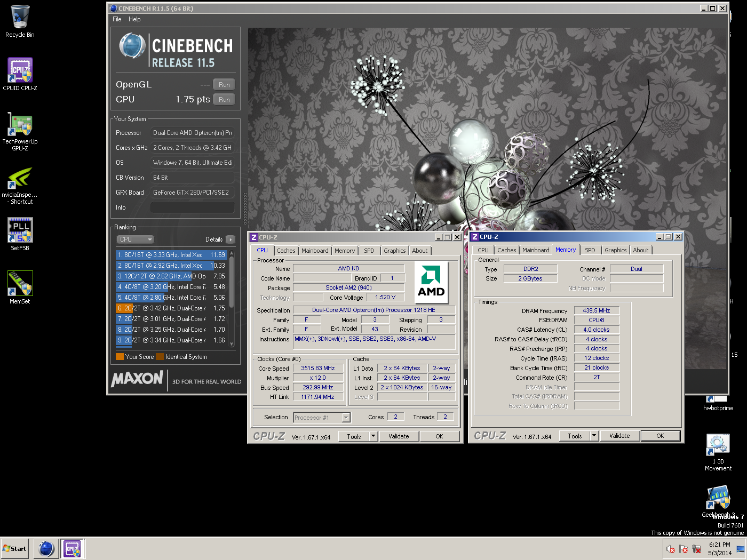The image size is (747, 560).
Task: Click the Start button
Action: coord(14,548)
